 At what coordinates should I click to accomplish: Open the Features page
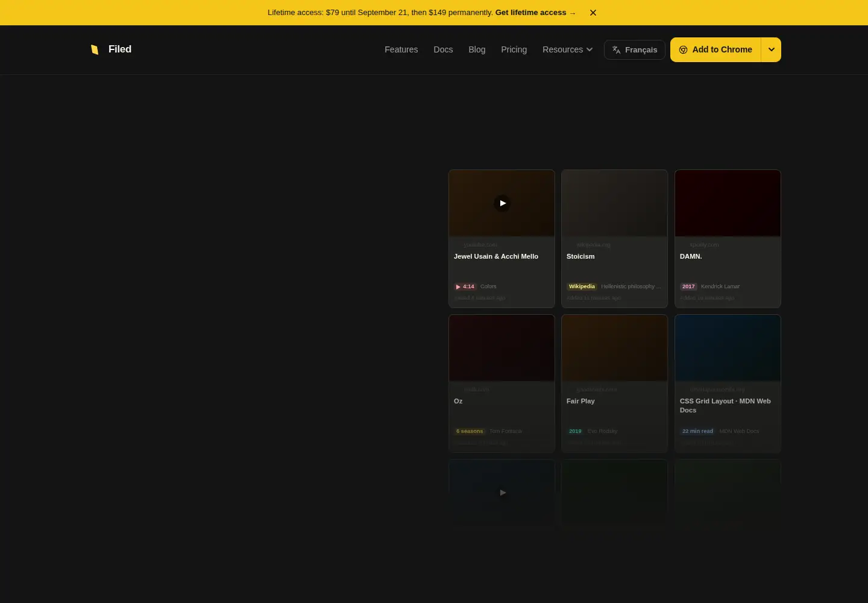click(x=401, y=49)
